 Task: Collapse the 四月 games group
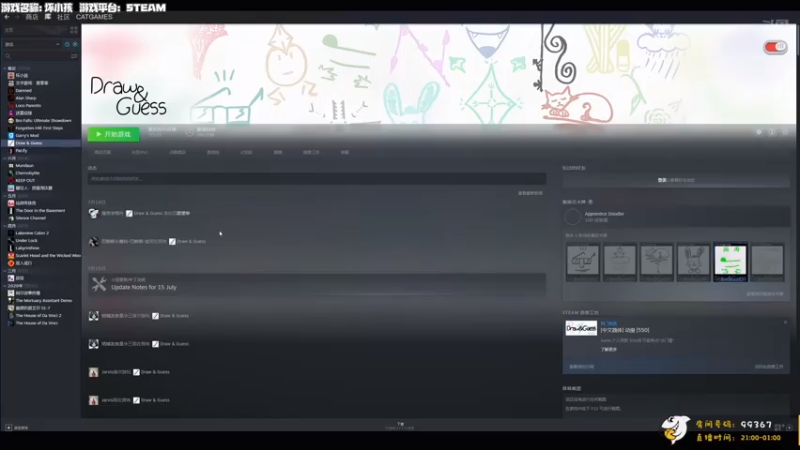tap(5, 226)
